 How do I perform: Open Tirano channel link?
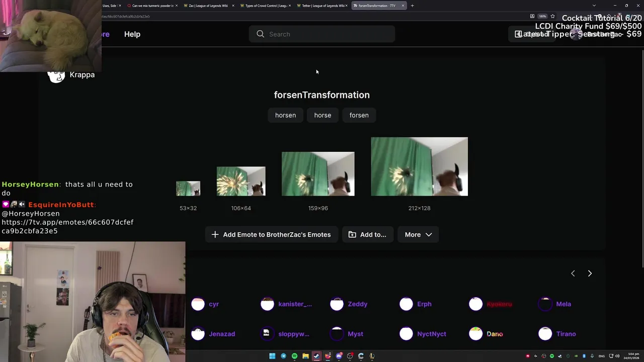coord(566,334)
